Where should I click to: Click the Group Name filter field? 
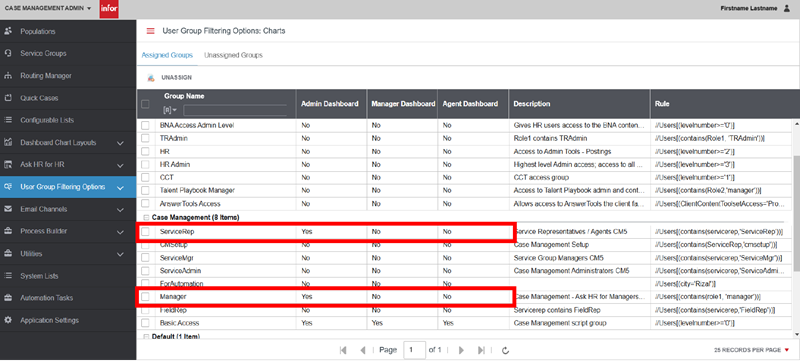point(235,110)
